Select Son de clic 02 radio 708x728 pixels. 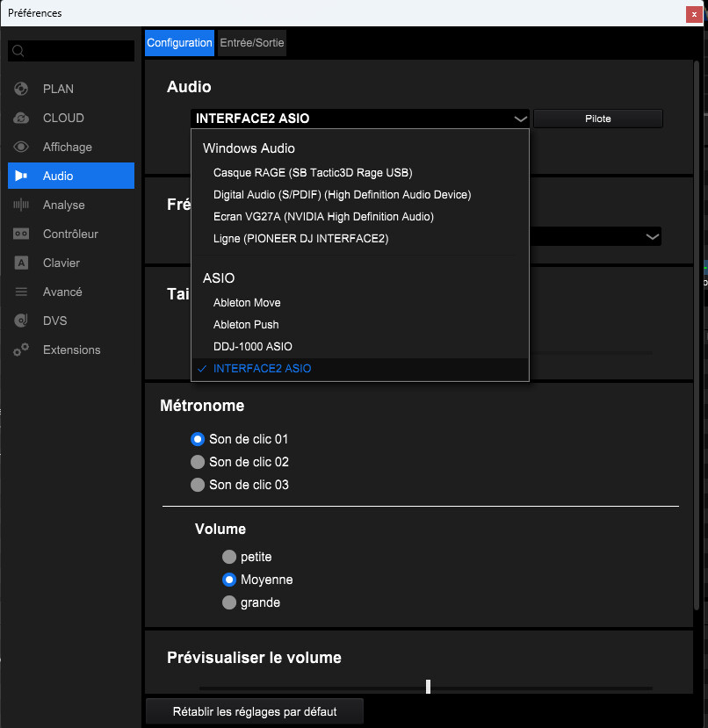(x=198, y=462)
